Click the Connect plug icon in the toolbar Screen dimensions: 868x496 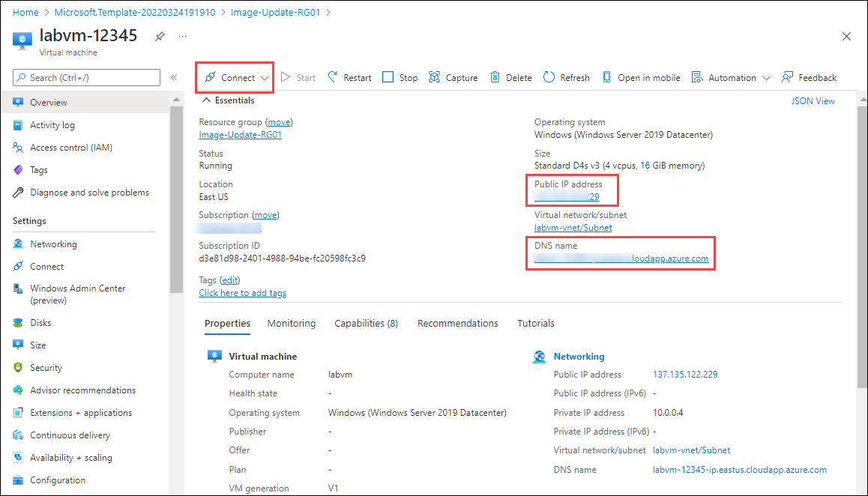tap(210, 77)
